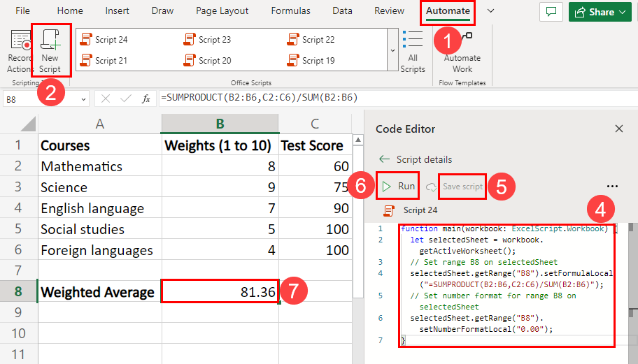
Task: Run the script
Action: 399,186
